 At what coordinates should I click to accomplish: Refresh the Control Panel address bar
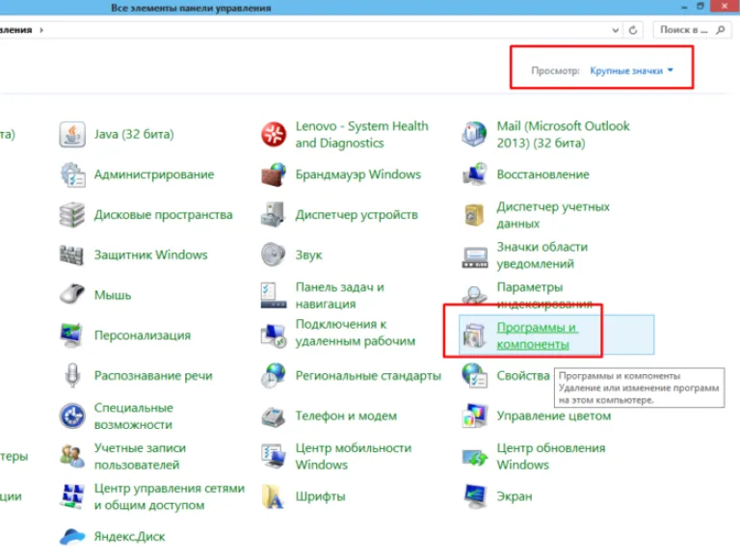coord(633,30)
